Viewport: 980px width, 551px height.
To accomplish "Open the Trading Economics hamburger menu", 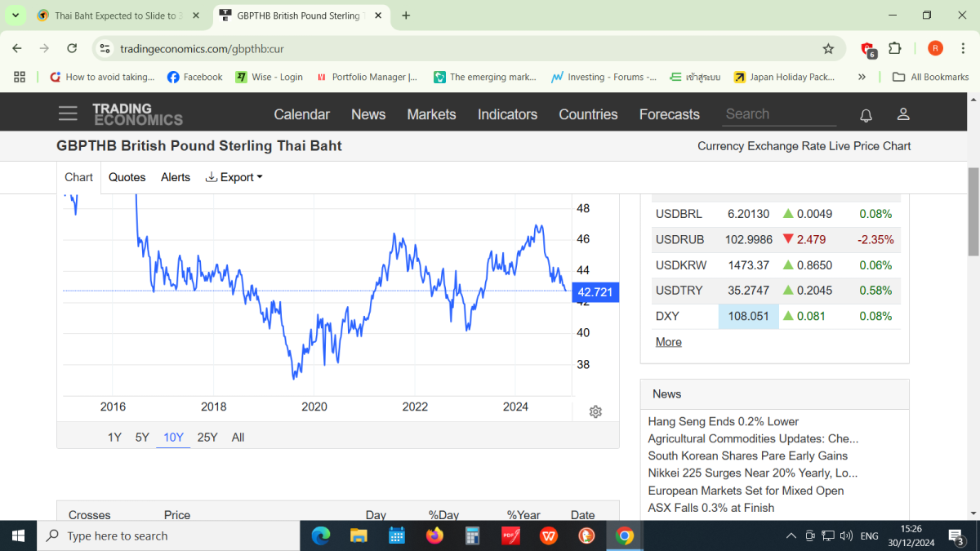I will [x=68, y=114].
